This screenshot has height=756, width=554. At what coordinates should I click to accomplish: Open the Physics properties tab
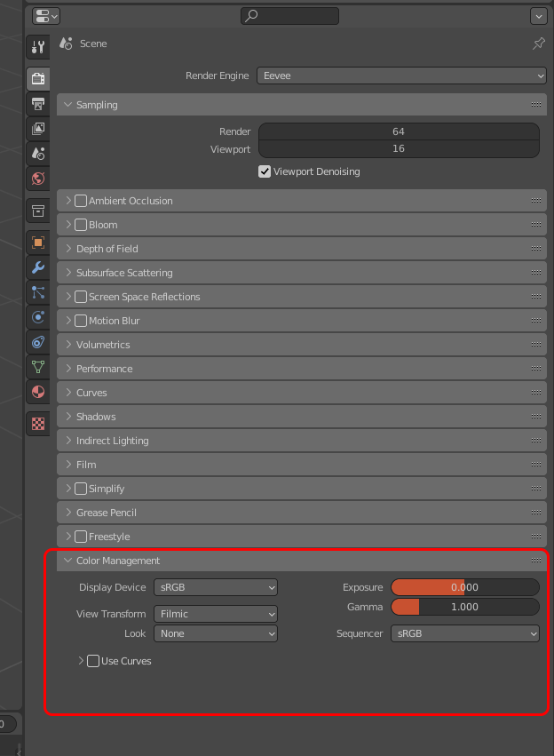tap(38, 317)
